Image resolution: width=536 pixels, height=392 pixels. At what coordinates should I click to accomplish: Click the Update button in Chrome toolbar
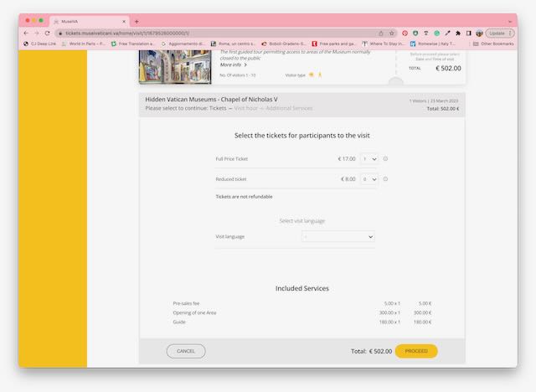point(500,34)
